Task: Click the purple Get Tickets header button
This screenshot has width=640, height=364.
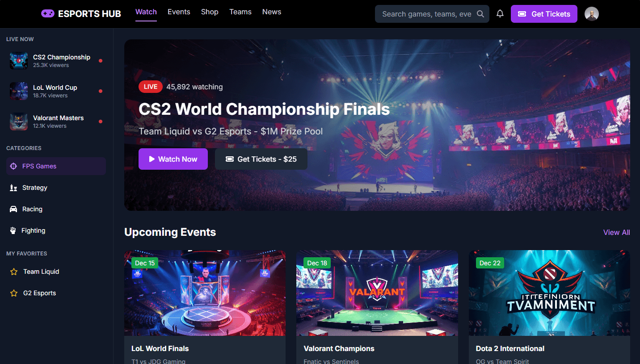Action: 544,14
